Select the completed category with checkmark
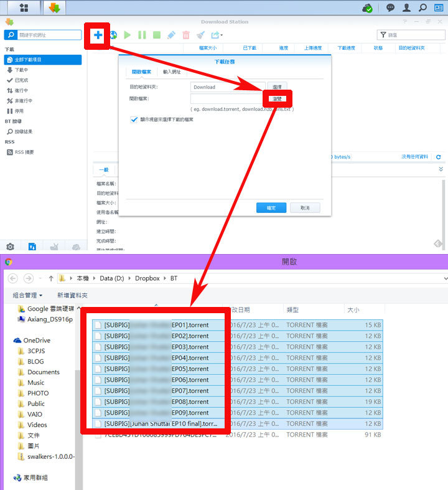The image size is (448, 490). click(43, 80)
